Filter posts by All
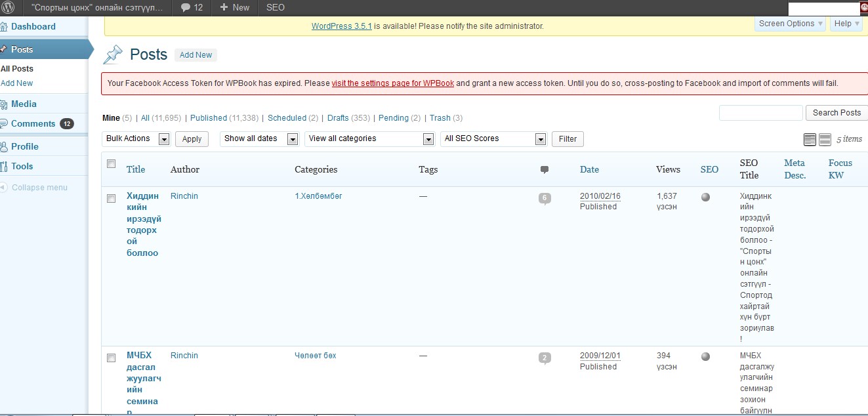Viewport: 868px width, 416px height. coord(145,118)
